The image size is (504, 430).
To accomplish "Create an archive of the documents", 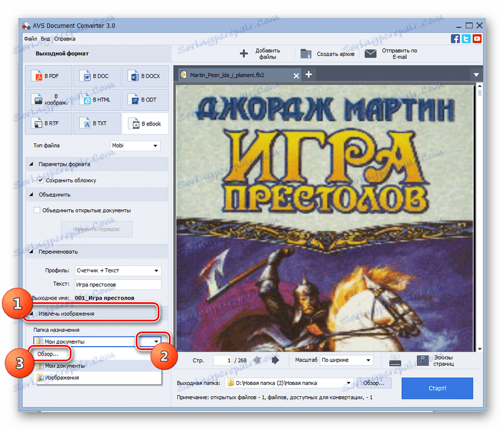I will [328, 53].
